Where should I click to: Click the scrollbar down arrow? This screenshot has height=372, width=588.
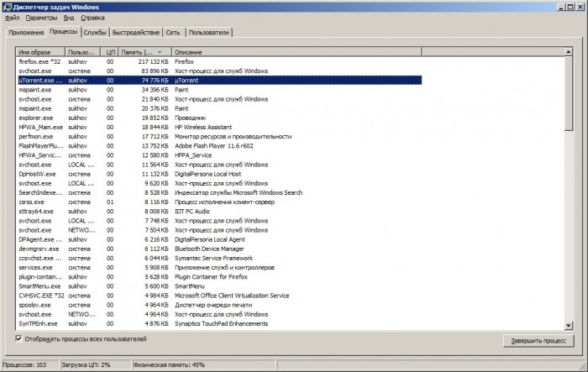coord(569,326)
